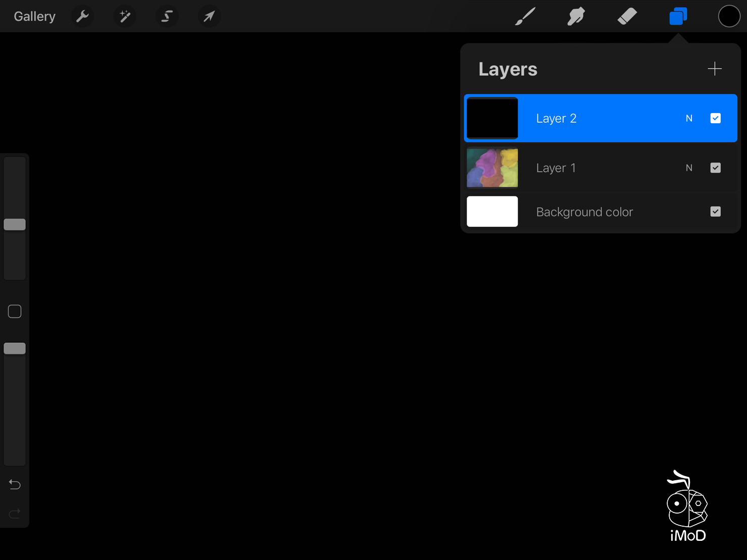Select the Smudge tool
Image resolution: width=747 pixels, height=560 pixels.
(576, 17)
